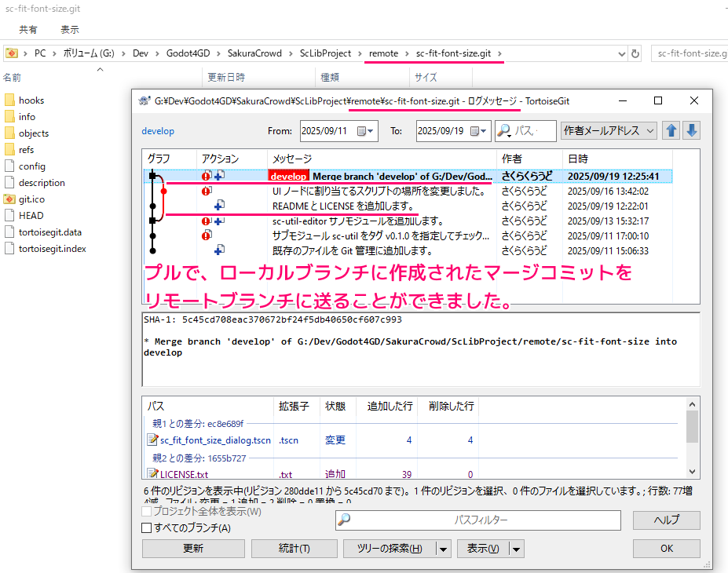
Task: Select the hooks folder icon
Action: [9, 100]
